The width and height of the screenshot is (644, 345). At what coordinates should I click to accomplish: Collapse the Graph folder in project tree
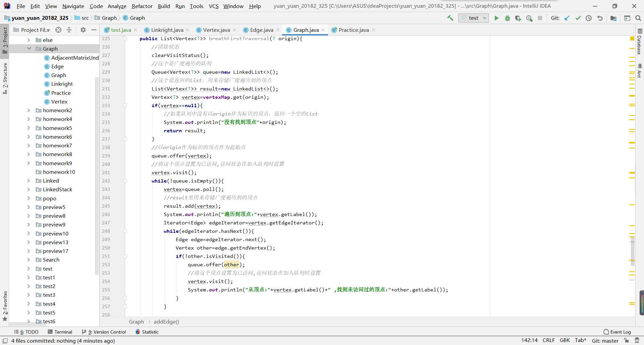[x=29, y=49]
